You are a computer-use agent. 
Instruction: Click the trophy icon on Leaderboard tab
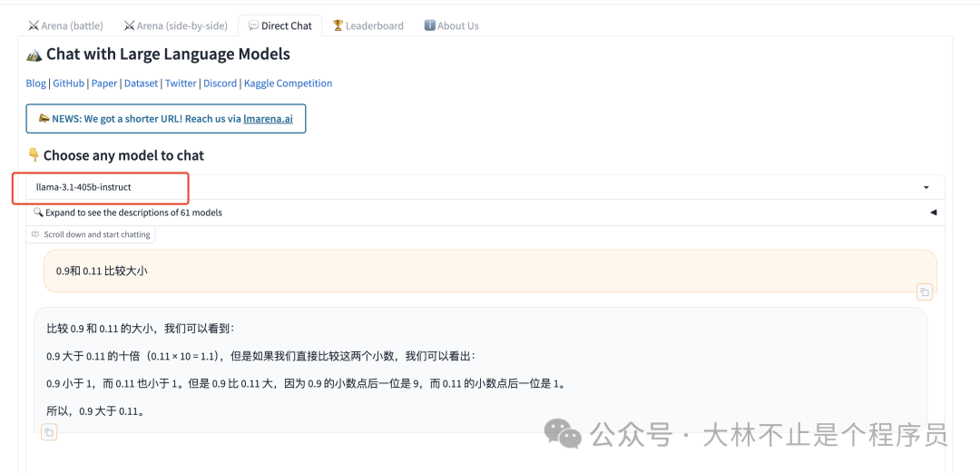pos(338,25)
